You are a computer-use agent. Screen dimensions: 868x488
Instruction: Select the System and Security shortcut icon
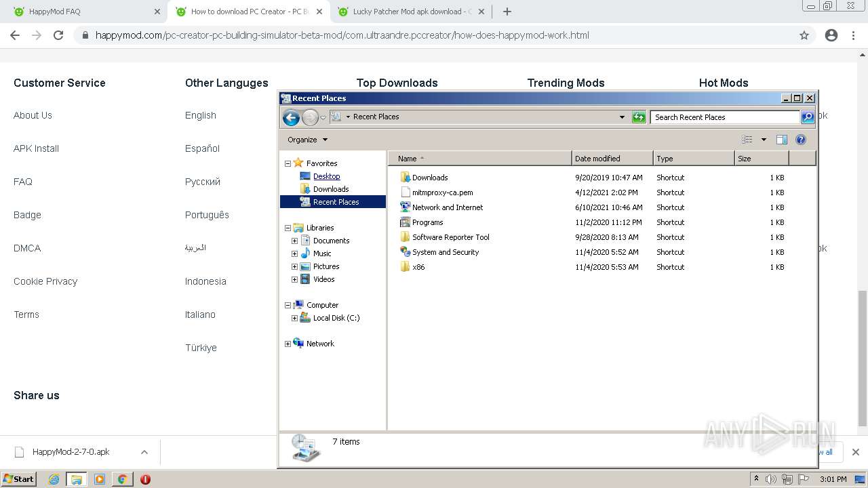[405, 252]
